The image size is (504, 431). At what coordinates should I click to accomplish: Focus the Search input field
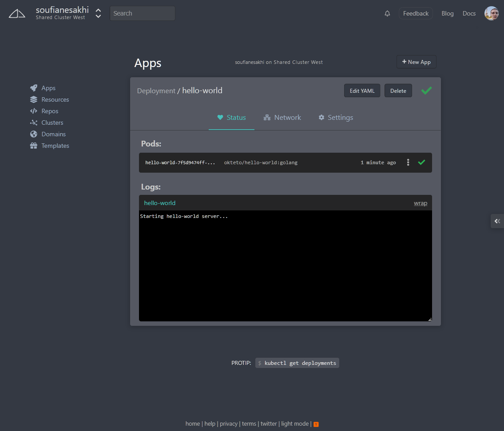click(143, 13)
